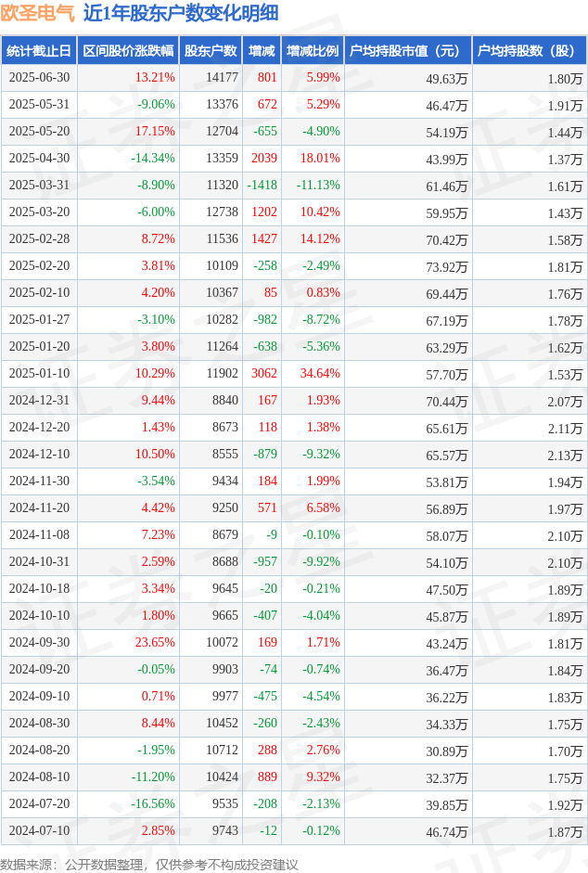Click the 2.13万 average shares cell
The height and width of the screenshot is (873, 588).
[x=565, y=456]
